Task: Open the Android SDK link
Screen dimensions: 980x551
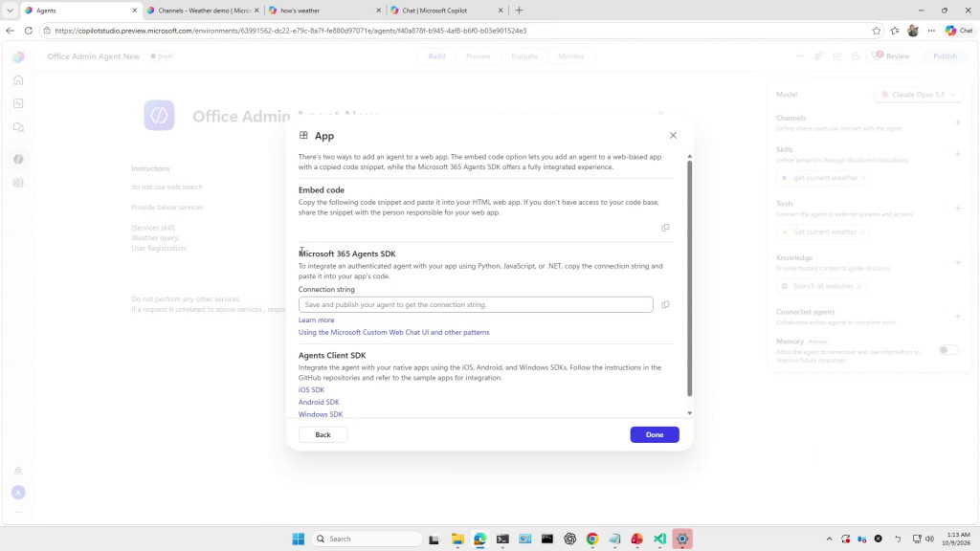Action: point(319,403)
